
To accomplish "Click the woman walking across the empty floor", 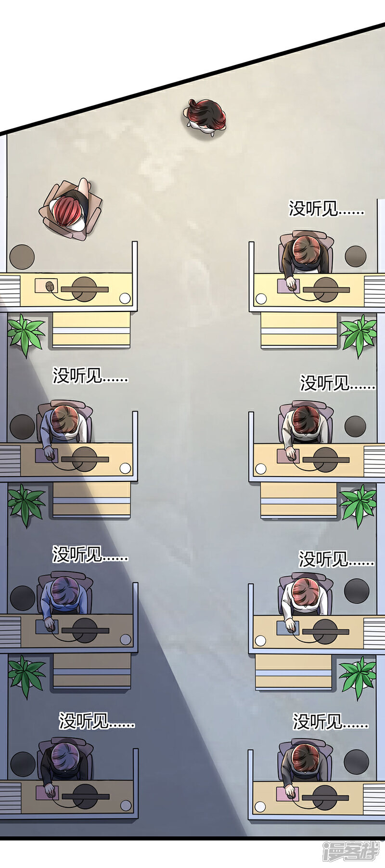I will coord(205,117).
